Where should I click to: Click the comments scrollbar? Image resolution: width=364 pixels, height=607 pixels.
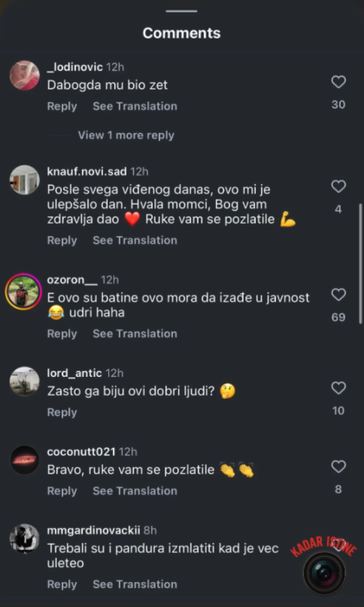[361, 263]
